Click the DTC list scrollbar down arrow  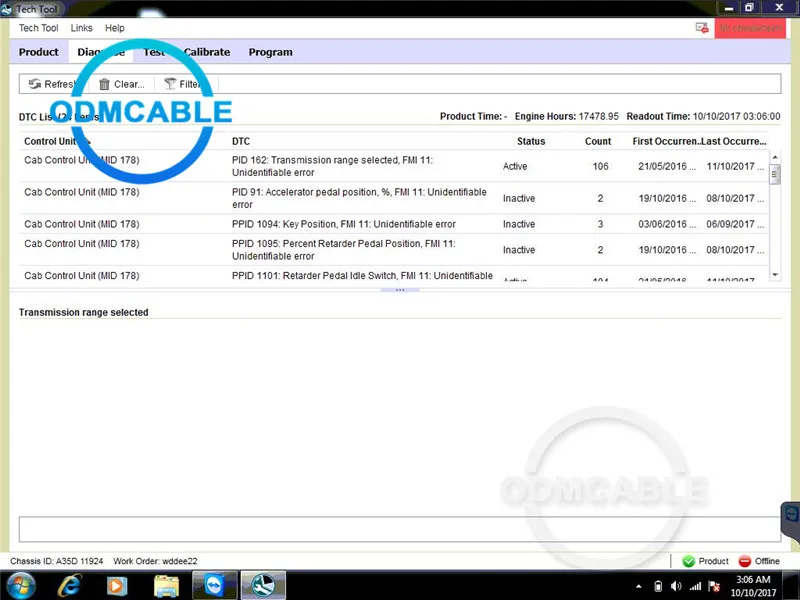point(775,275)
